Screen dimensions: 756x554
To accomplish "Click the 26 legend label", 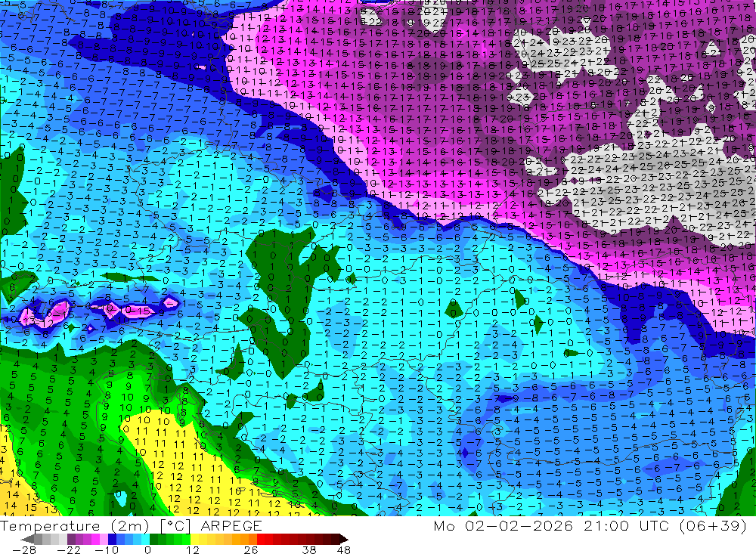I will [251, 549].
